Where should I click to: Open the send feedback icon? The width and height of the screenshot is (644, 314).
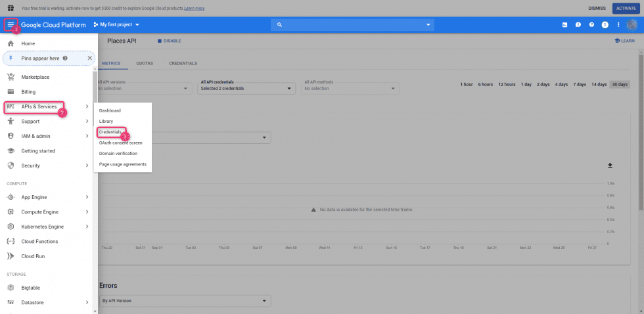[x=578, y=24]
